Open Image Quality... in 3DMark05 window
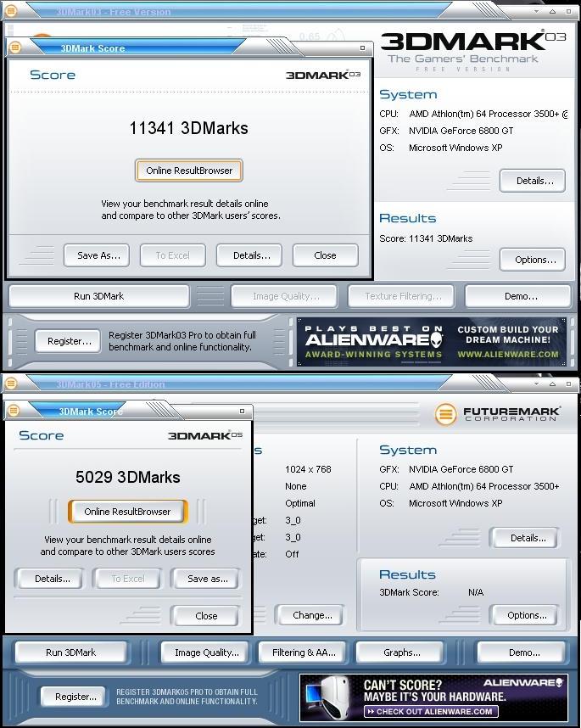 click(205, 652)
